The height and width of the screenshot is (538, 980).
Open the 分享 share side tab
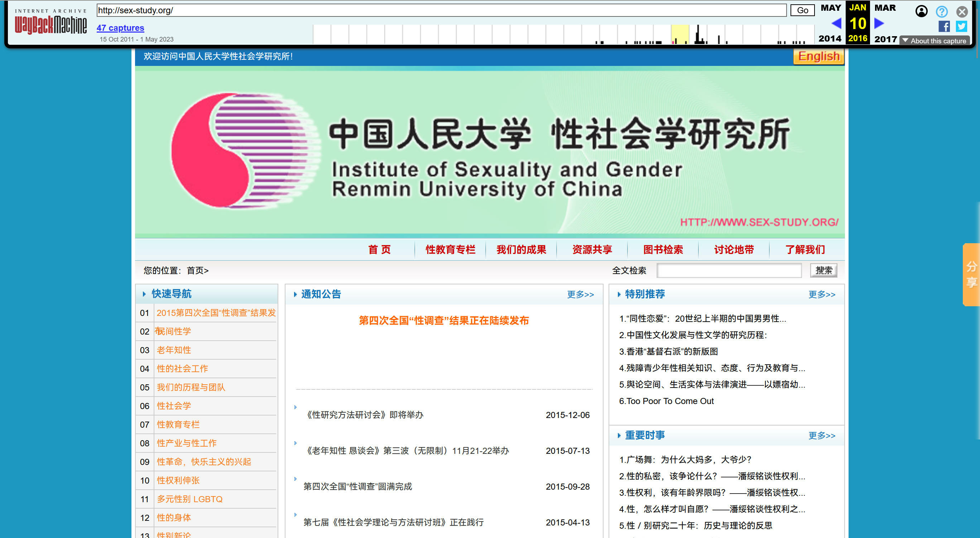(971, 274)
